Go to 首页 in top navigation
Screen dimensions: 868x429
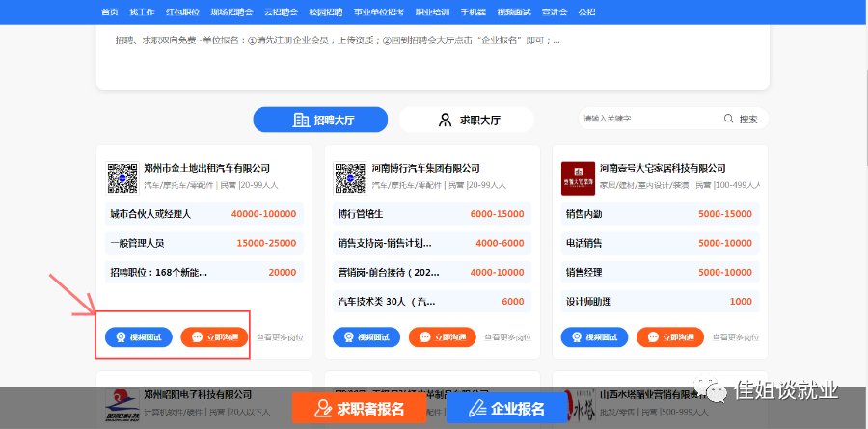point(110,13)
